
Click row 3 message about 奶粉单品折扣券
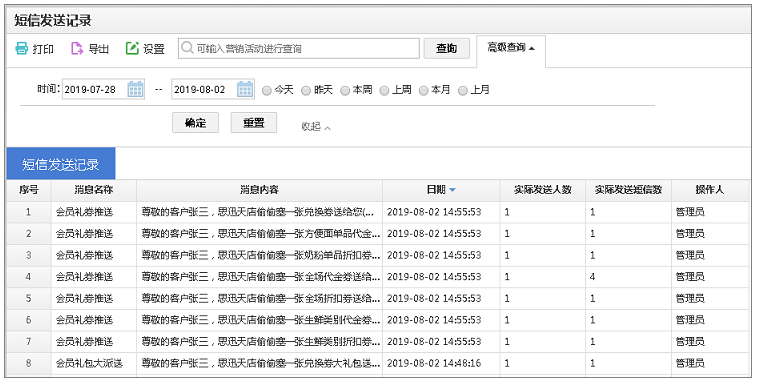[259, 255]
